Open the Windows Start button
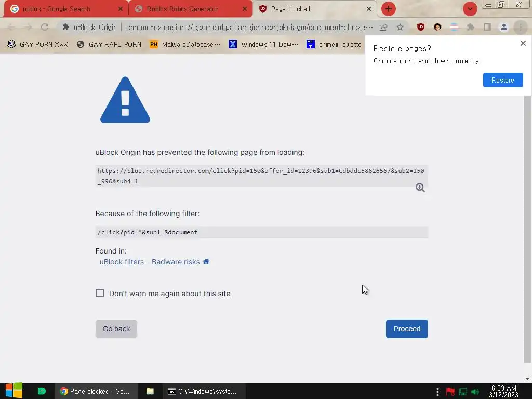This screenshot has height=399, width=532. (x=14, y=391)
